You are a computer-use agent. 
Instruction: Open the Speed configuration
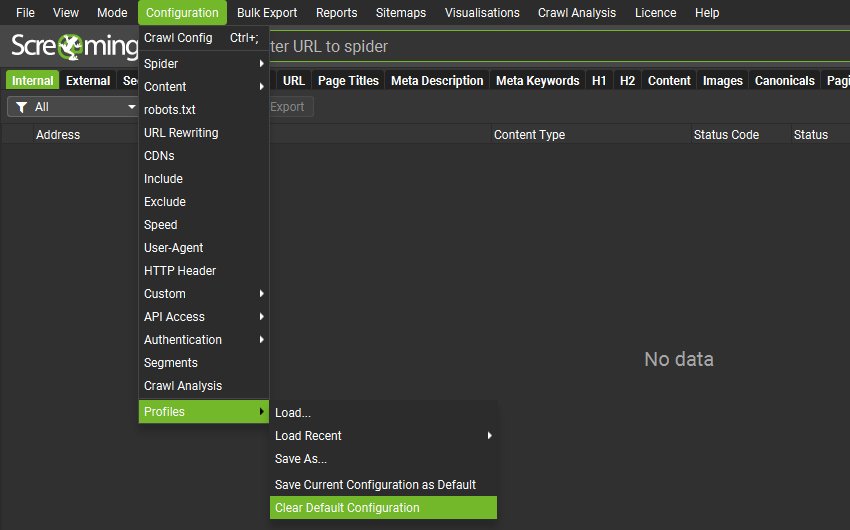point(204,225)
